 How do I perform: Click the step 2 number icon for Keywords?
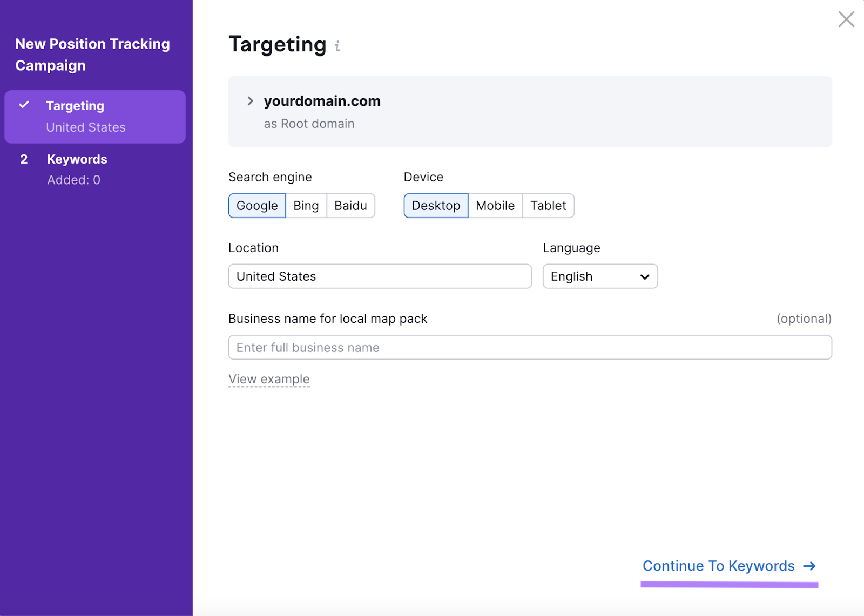click(x=24, y=159)
